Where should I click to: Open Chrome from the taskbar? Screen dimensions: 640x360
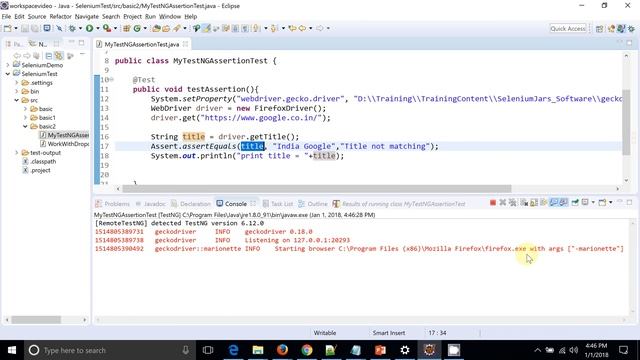(x=307, y=350)
